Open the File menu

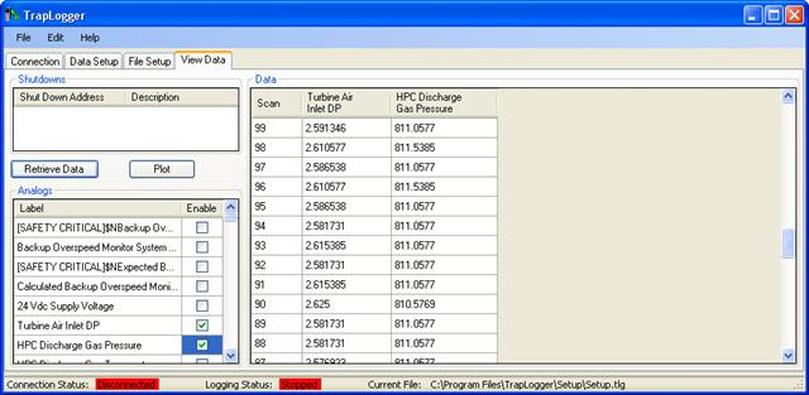click(23, 38)
